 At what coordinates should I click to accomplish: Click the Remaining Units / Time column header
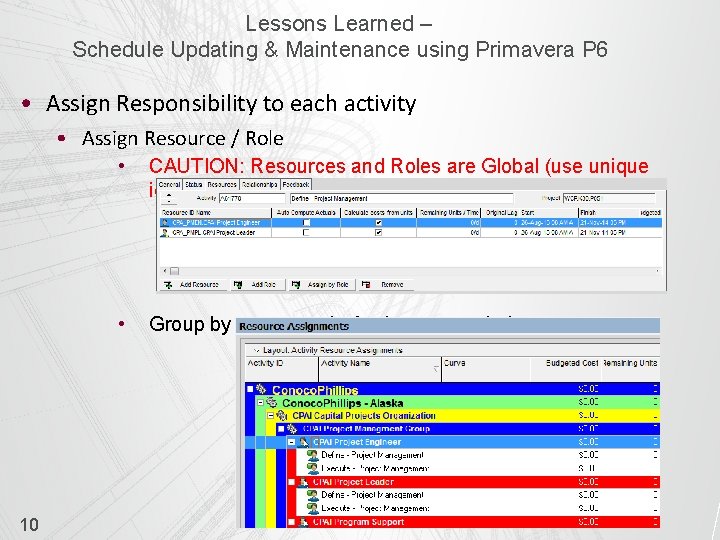pyautogui.click(x=449, y=213)
